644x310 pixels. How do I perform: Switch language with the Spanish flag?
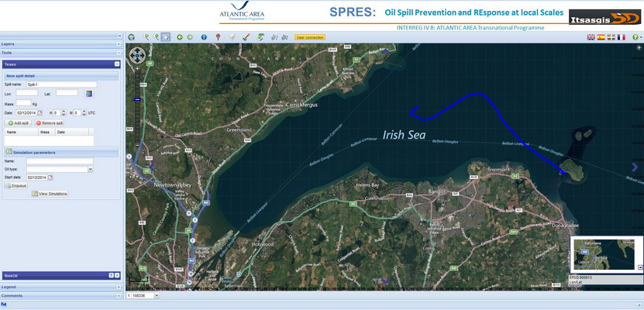[x=601, y=37]
